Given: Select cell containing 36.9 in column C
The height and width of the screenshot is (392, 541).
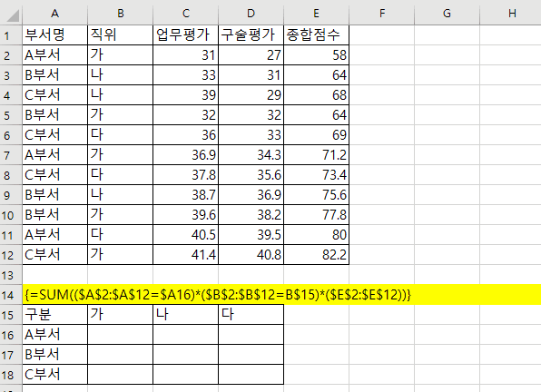Looking at the screenshot, I should [x=185, y=155].
